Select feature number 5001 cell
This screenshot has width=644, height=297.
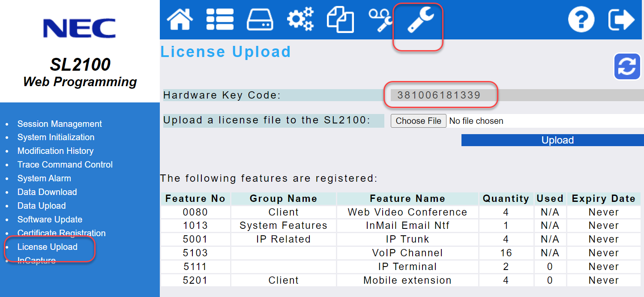195,239
